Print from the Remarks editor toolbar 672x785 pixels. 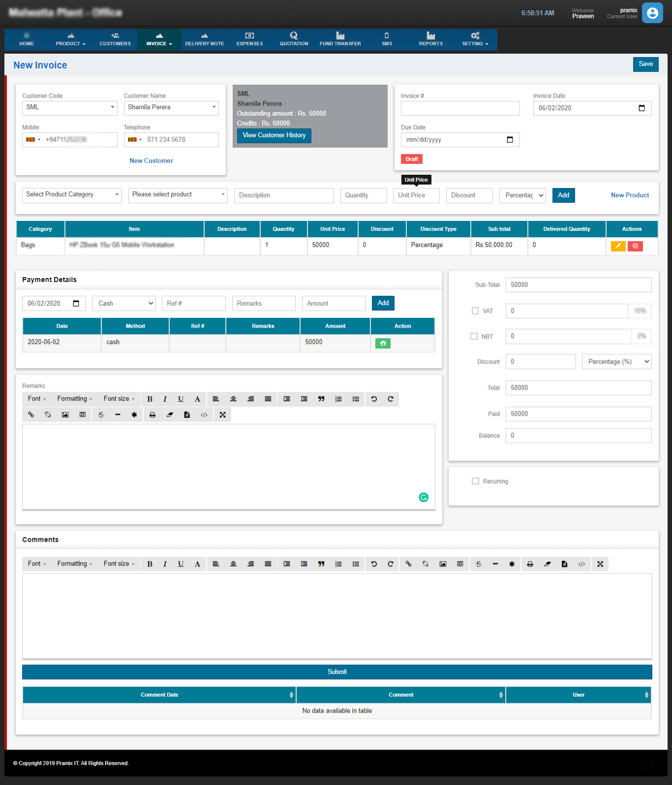point(153,415)
